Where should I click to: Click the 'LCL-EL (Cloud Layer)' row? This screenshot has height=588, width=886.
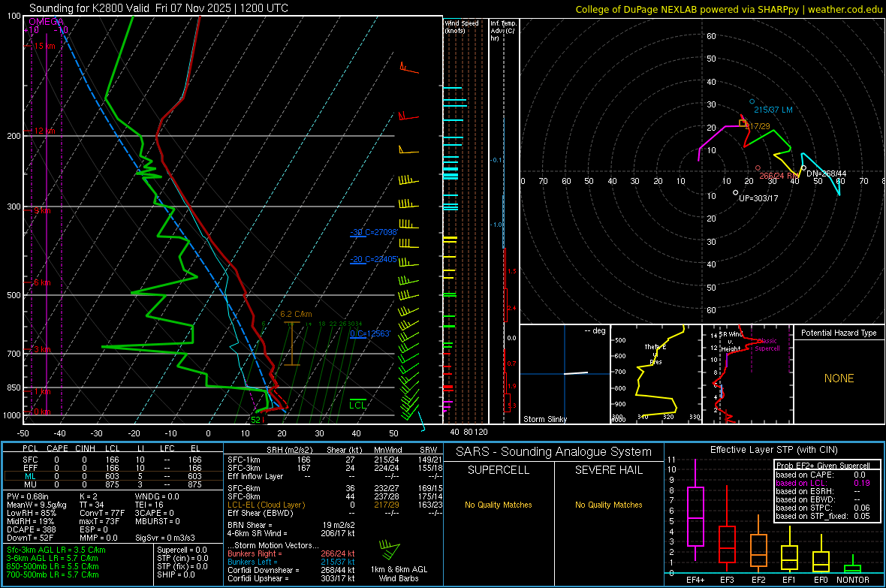click(x=335, y=505)
